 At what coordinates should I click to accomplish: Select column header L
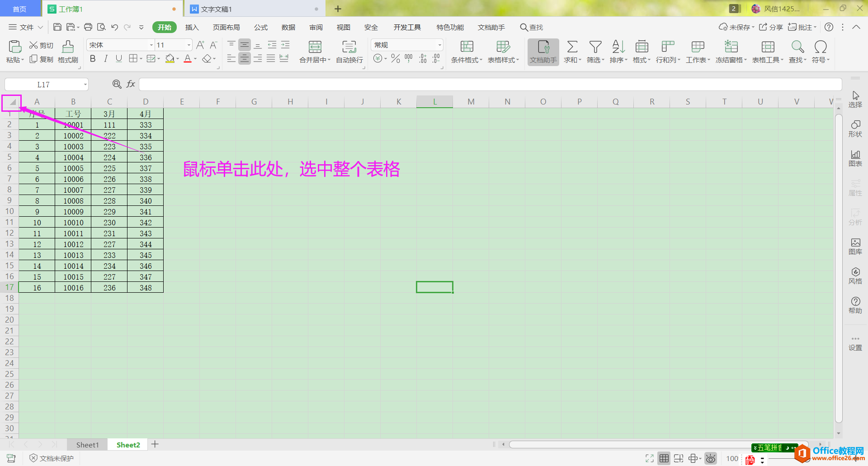point(435,102)
